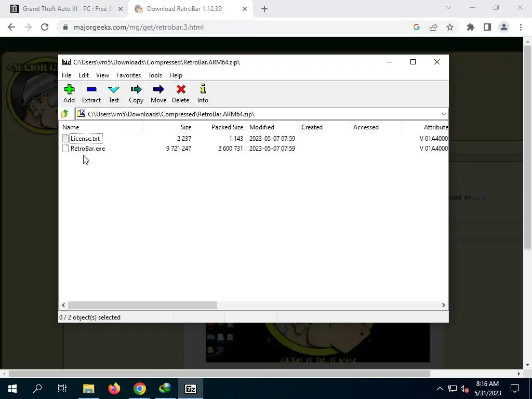Open Chrome profile avatar

pyautogui.click(x=504, y=27)
